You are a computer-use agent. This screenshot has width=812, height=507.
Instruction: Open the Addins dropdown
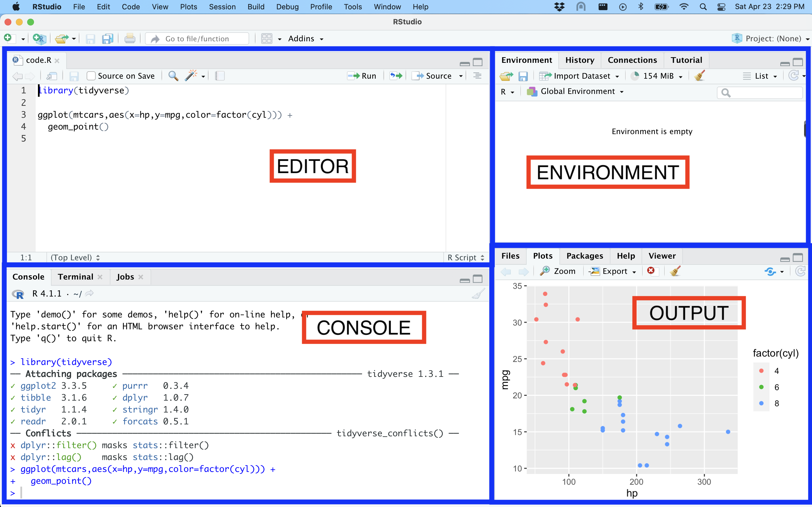306,39
